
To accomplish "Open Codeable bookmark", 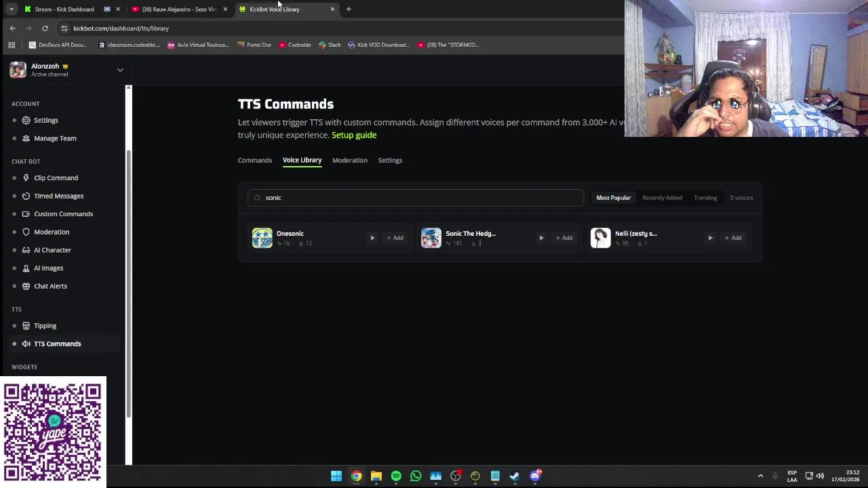I will tap(295, 45).
